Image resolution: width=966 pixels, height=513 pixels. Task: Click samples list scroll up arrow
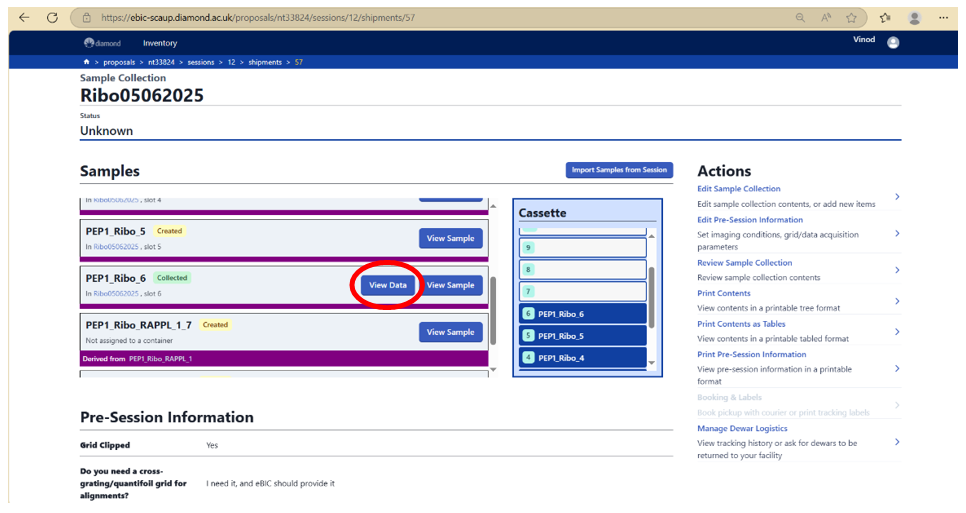point(493,206)
